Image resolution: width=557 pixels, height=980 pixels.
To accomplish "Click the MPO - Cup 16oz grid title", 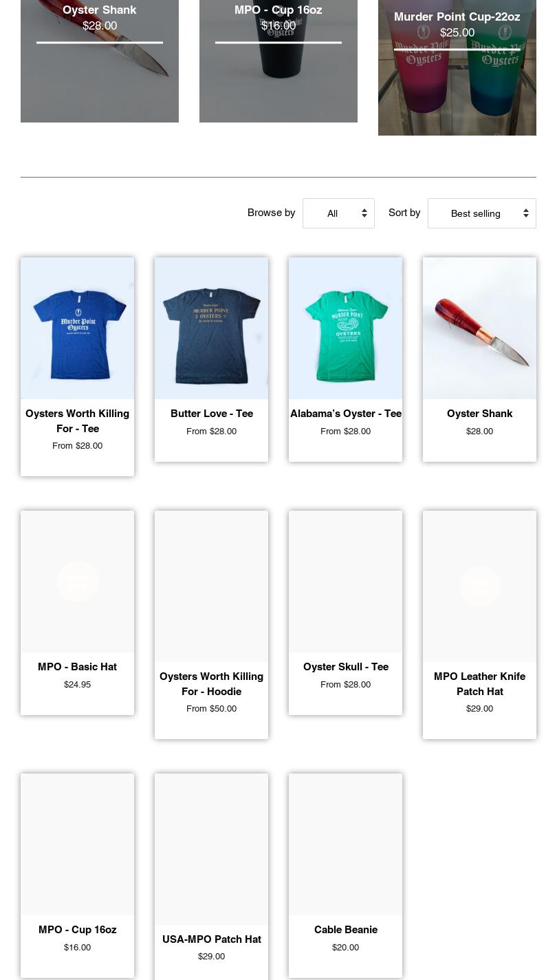I will pyautogui.click(x=77, y=930).
